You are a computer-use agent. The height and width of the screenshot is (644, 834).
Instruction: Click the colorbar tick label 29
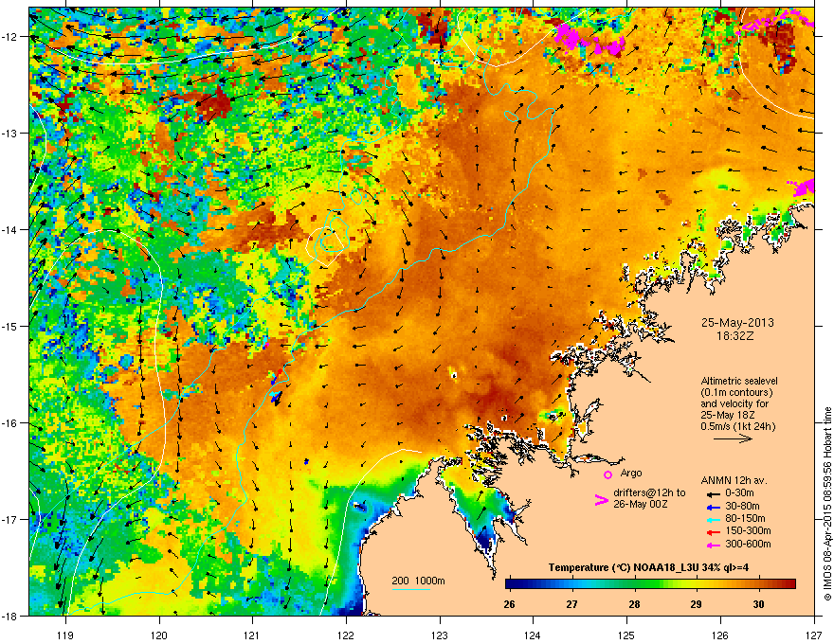[x=696, y=604]
